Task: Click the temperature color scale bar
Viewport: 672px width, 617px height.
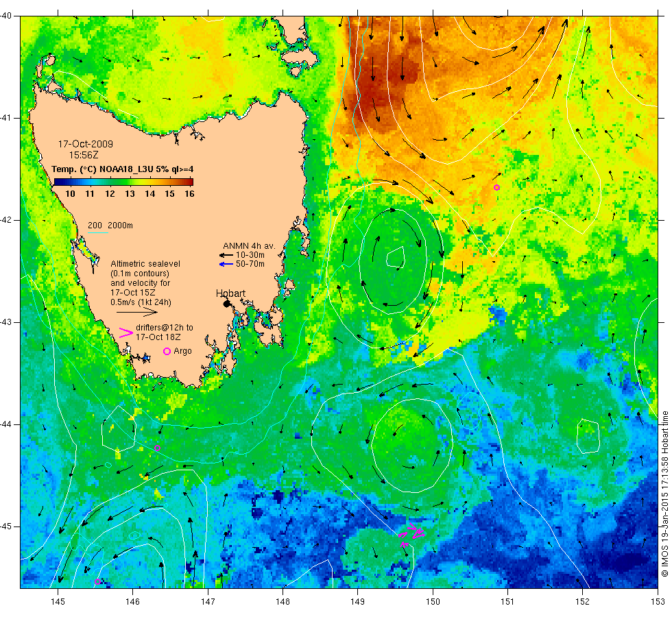Action: [124, 182]
